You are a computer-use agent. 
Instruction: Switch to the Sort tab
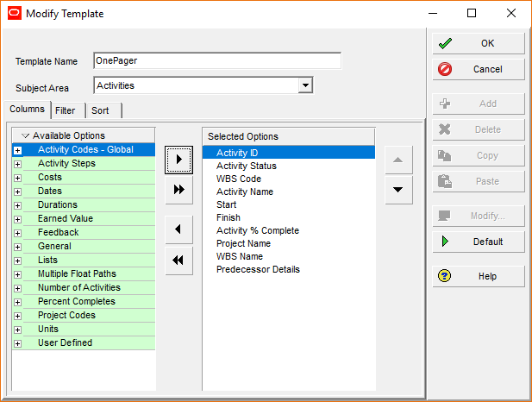click(x=100, y=110)
